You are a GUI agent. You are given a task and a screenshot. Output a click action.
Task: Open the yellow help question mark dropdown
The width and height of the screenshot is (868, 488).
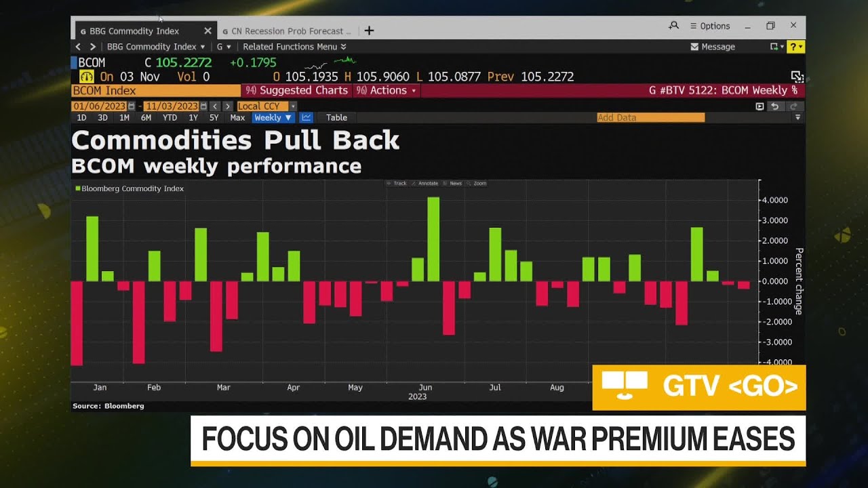[796, 47]
